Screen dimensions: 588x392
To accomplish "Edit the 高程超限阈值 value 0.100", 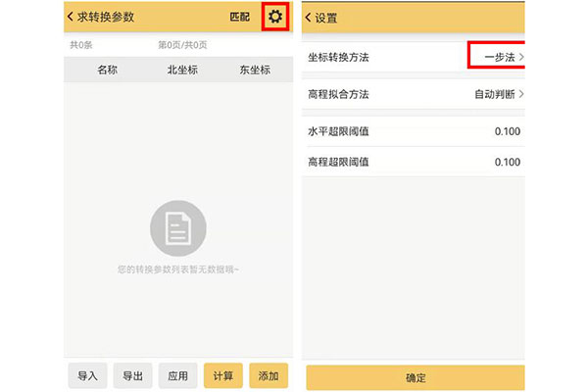I will point(507,162).
